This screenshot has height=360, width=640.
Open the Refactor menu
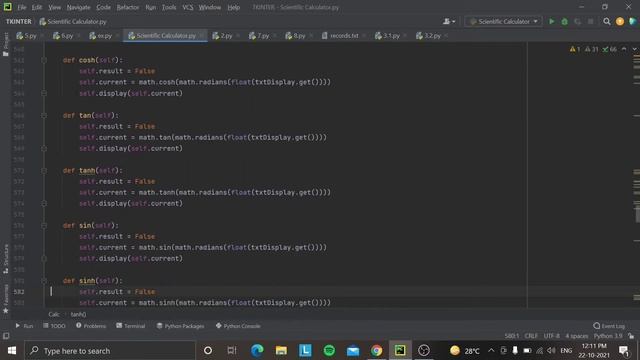pos(127,7)
